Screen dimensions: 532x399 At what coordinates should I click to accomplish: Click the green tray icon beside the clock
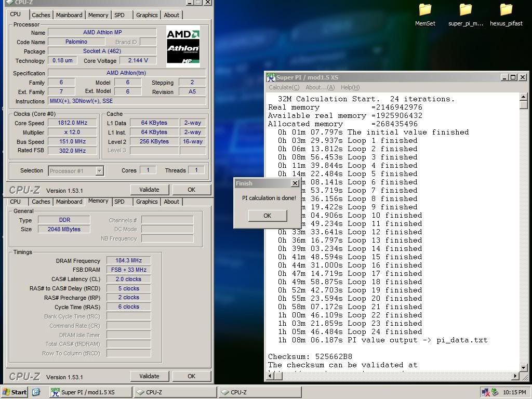(x=495, y=392)
